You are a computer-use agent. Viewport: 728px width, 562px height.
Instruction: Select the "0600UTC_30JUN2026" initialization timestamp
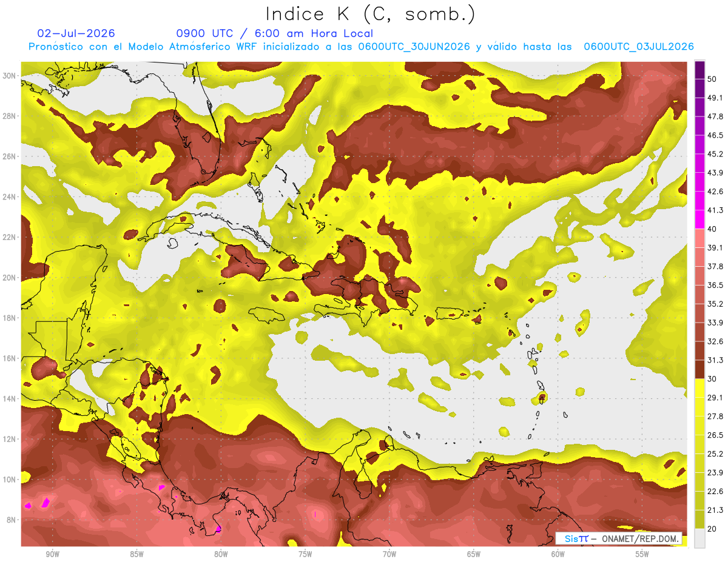(414, 47)
